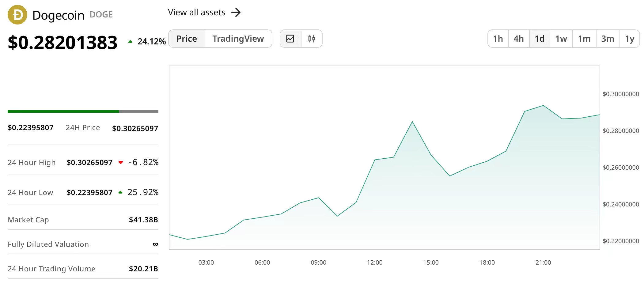Click $0.22395807 left of the 24H Price label
Viewport: 644px width, 283px height.
(x=31, y=128)
